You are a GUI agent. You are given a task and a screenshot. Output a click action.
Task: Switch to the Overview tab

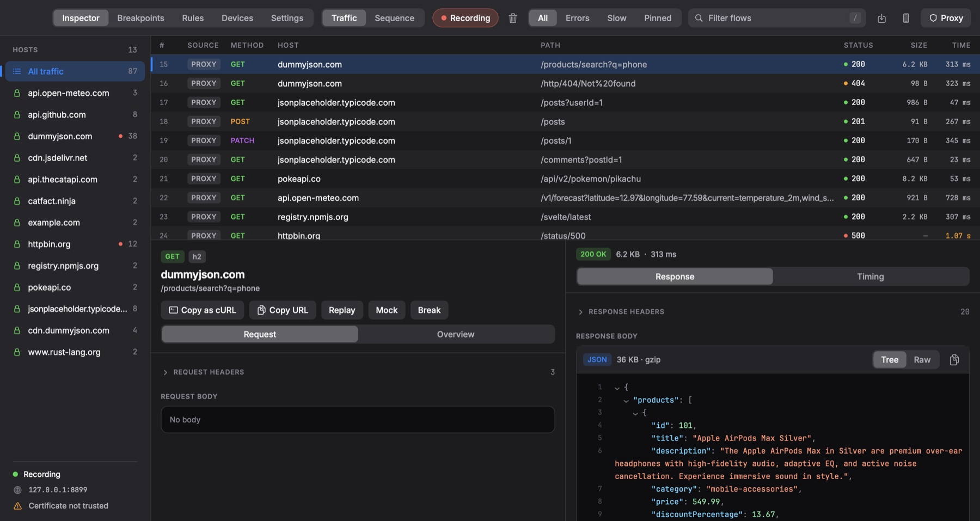click(456, 334)
